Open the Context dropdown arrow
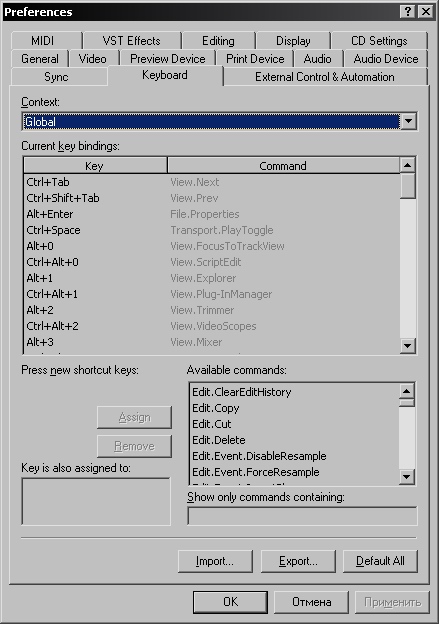This screenshot has width=439, height=624. tap(408, 121)
